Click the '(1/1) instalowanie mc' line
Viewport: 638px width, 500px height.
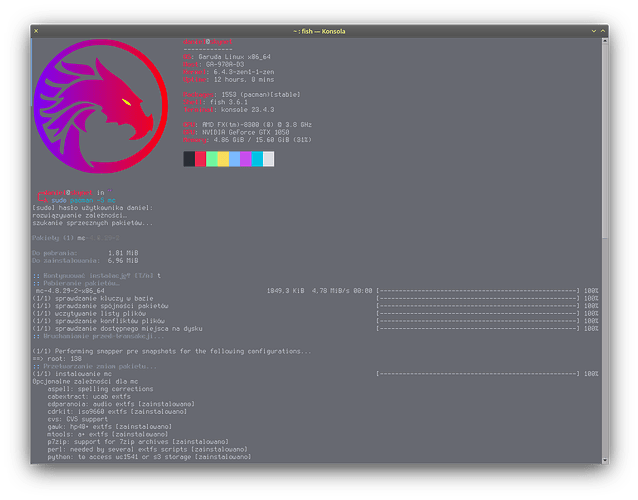click(x=72, y=374)
